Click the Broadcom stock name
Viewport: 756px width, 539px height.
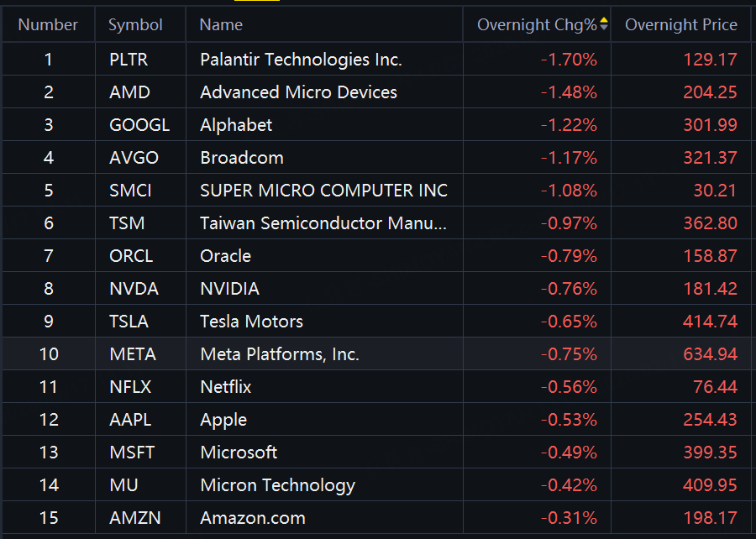pyautogui.click(x=242, y=158)
